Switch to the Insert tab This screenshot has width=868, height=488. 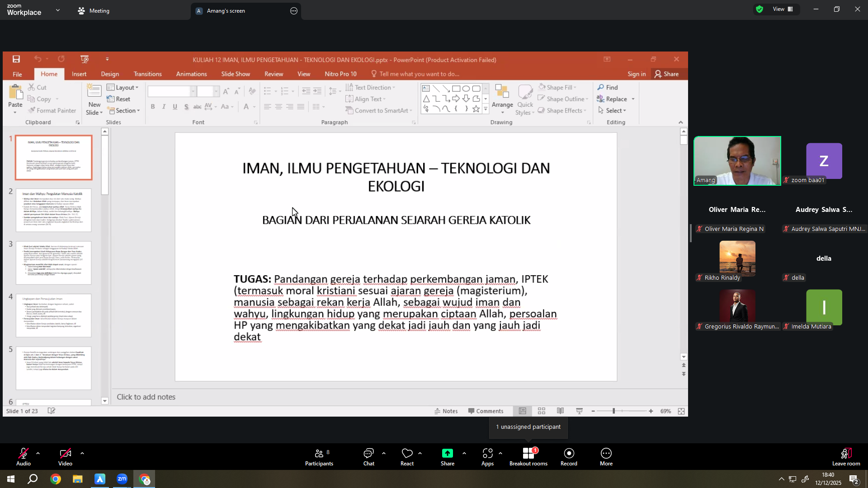click(x=79, y=74)
